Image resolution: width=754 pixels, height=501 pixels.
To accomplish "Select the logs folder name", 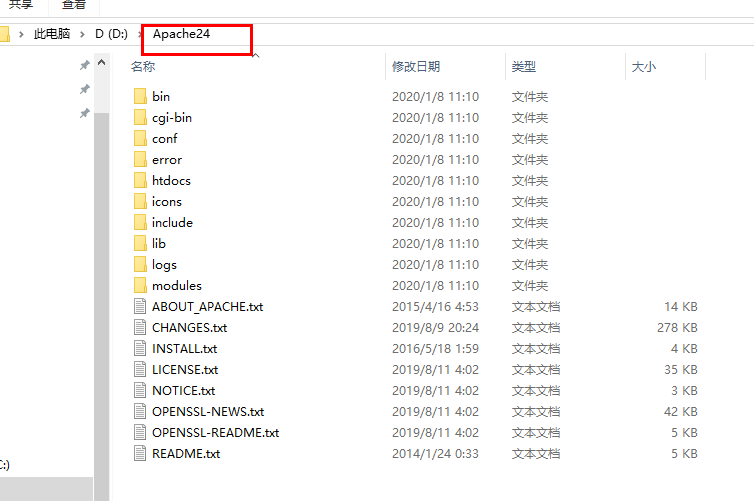I will point(164,264).
